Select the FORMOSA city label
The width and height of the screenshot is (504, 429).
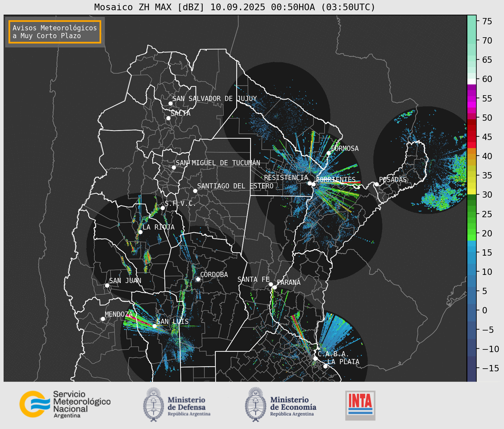pyautogui.click(x=345, y=148)
